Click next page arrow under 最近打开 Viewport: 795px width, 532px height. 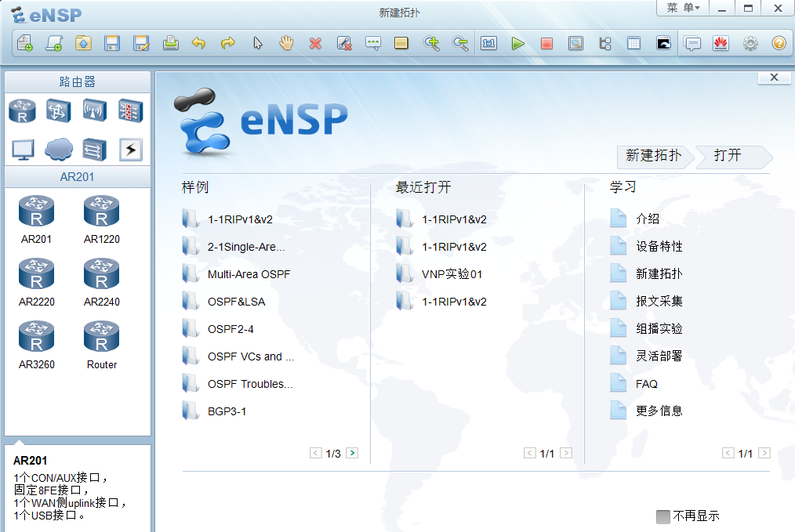pos(566,453)
